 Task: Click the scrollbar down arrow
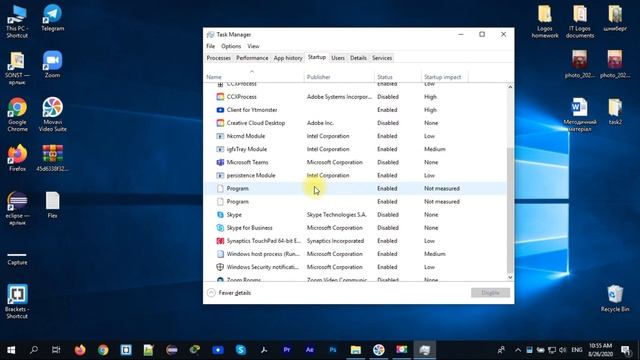[510, 277]
